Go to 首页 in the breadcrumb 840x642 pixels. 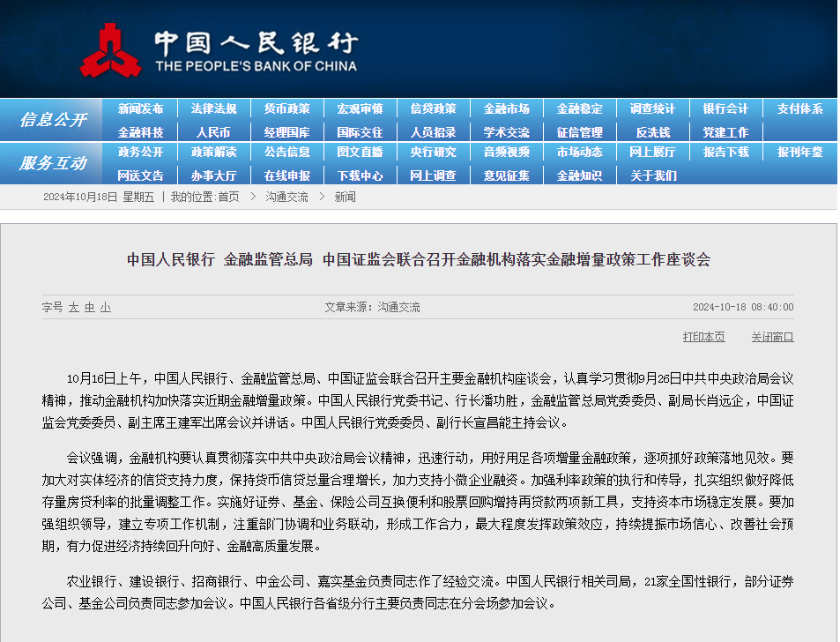(x=229, y=198)
